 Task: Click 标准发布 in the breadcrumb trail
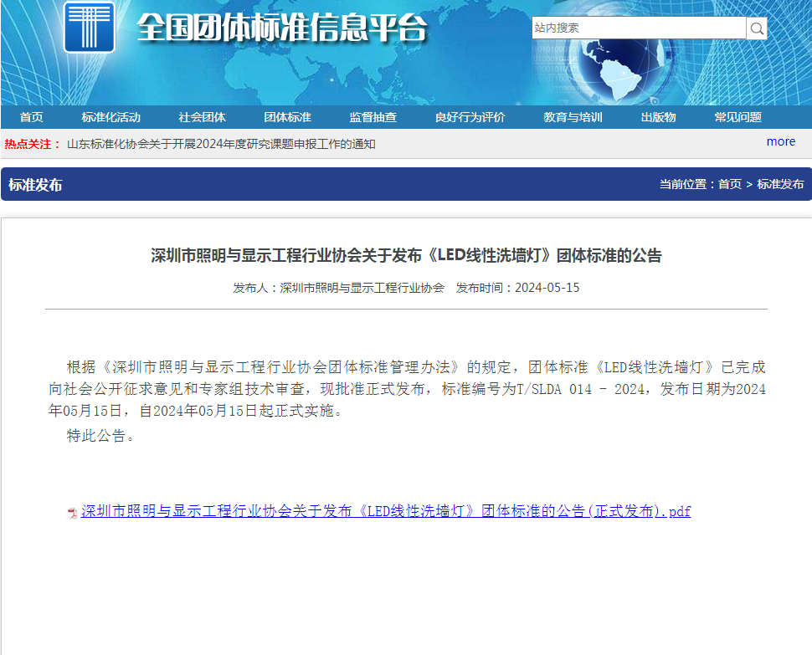point(780,184)
